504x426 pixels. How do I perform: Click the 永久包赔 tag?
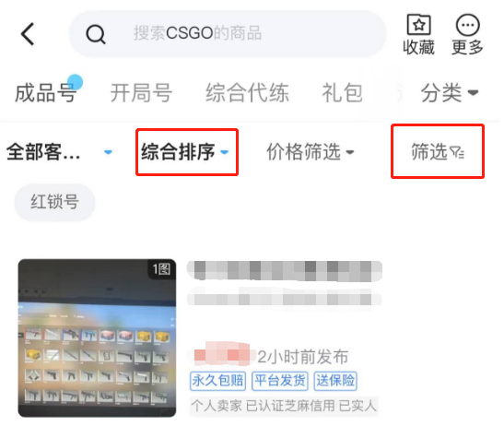click(217, 381)
